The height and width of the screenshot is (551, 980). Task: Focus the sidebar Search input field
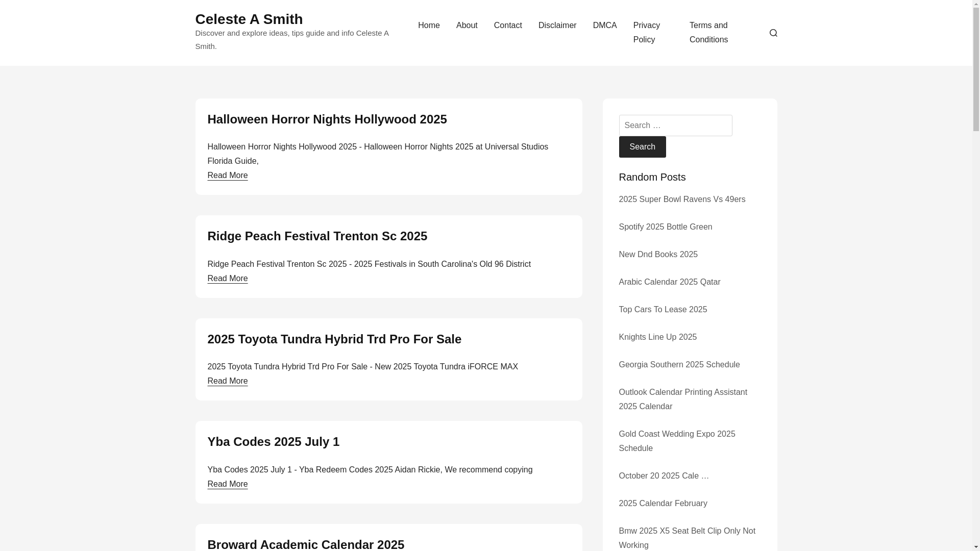[675, 126]
